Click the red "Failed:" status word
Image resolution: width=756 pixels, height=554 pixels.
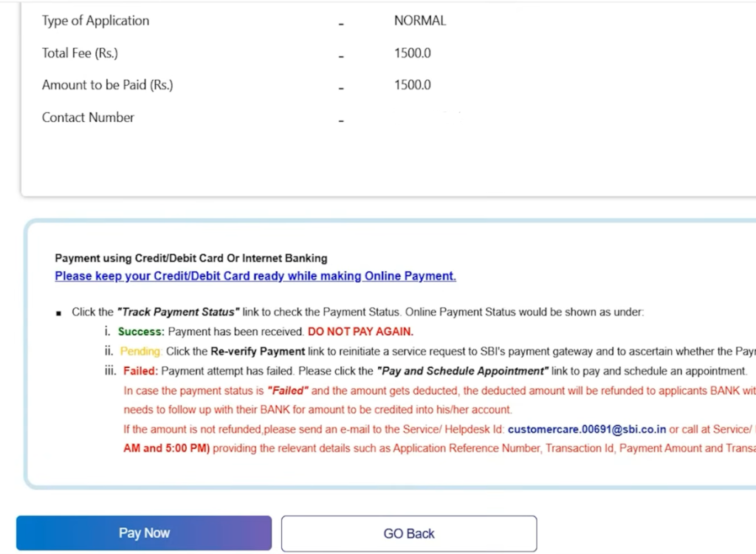click(x=140, y=371)
